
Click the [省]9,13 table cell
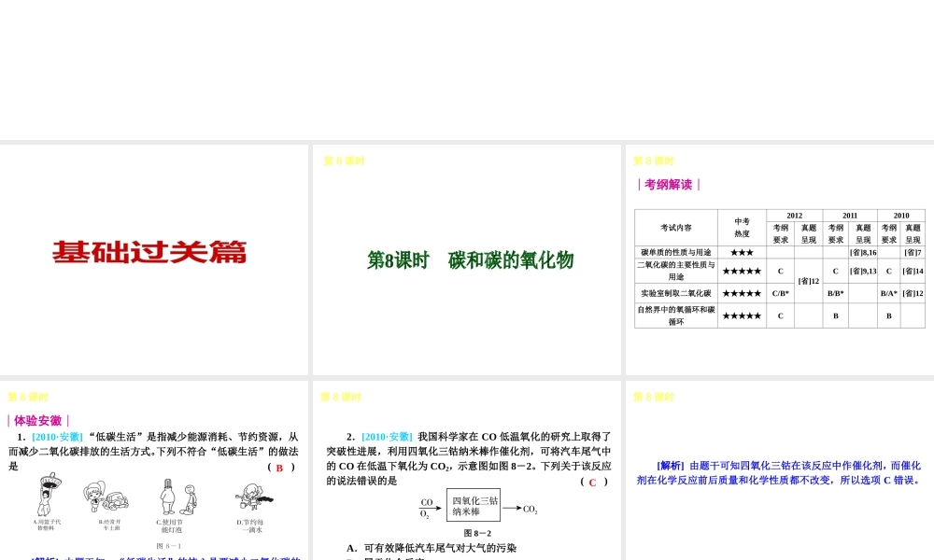(863, 271)
